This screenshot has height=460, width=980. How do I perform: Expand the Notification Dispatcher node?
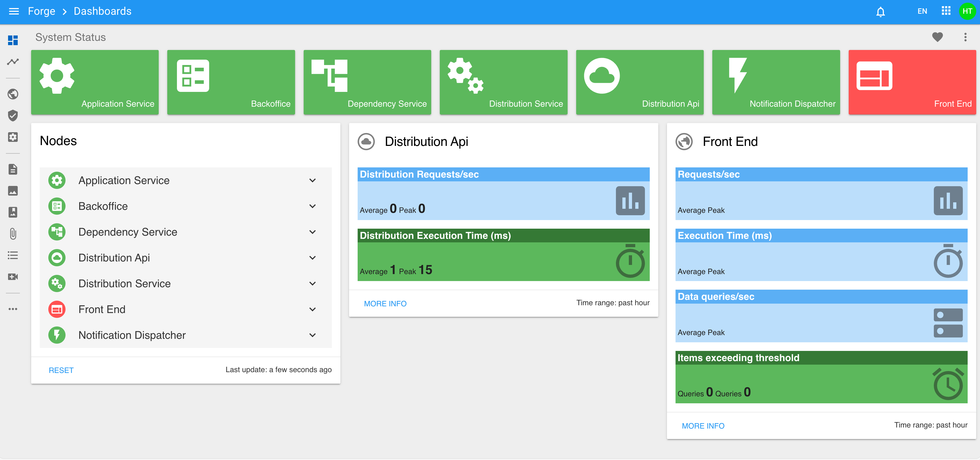(x=312, y=336)
